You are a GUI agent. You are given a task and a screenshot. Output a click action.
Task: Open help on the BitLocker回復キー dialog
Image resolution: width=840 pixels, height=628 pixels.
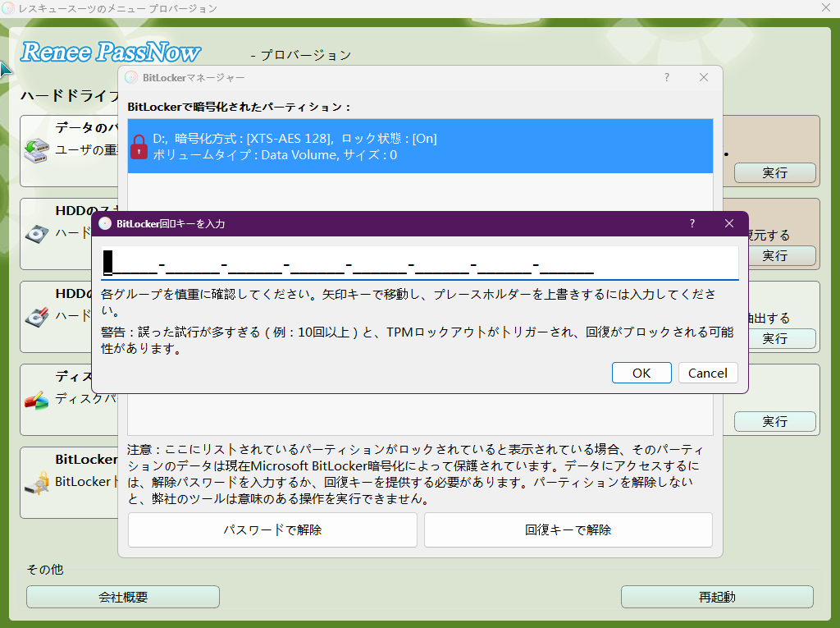tap(692, 223)
